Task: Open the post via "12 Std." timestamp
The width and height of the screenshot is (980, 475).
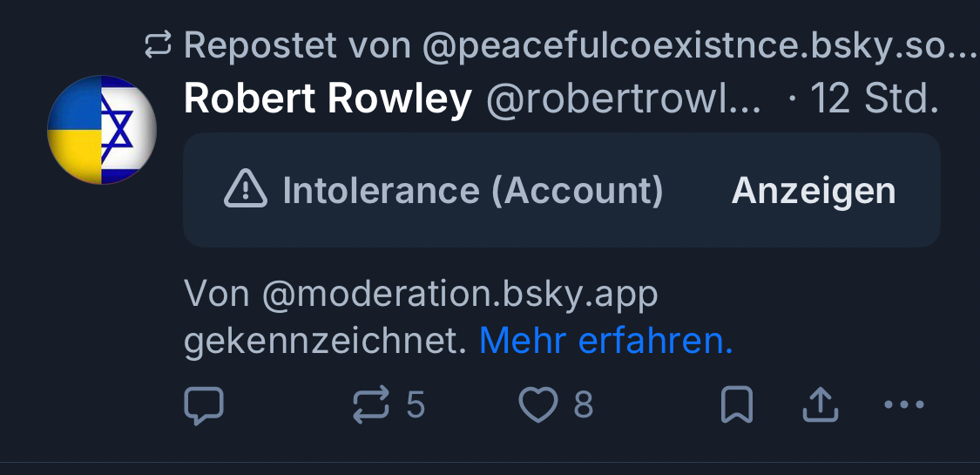Action: (874, 100)
